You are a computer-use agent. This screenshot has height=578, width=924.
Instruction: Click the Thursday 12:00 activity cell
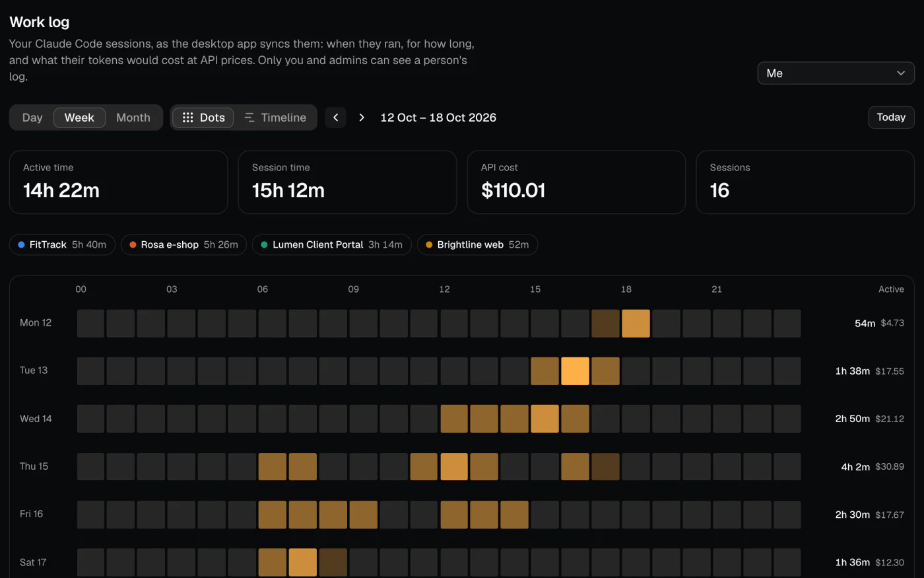pos(454,466)
